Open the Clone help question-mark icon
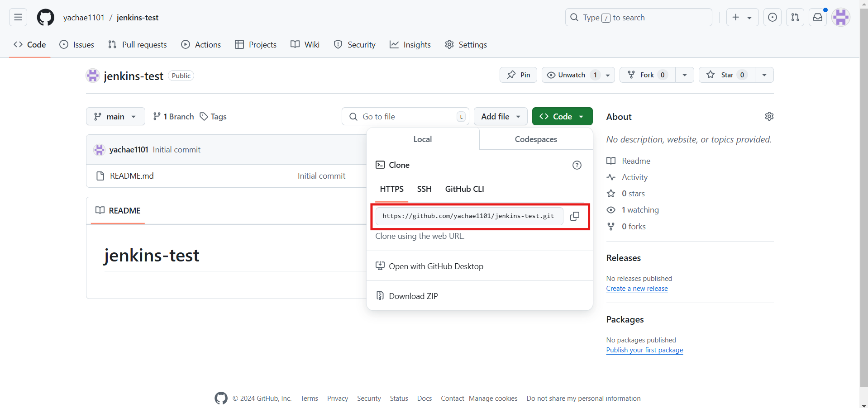Viewport: 868px width, 408px height. click(577, 165)
